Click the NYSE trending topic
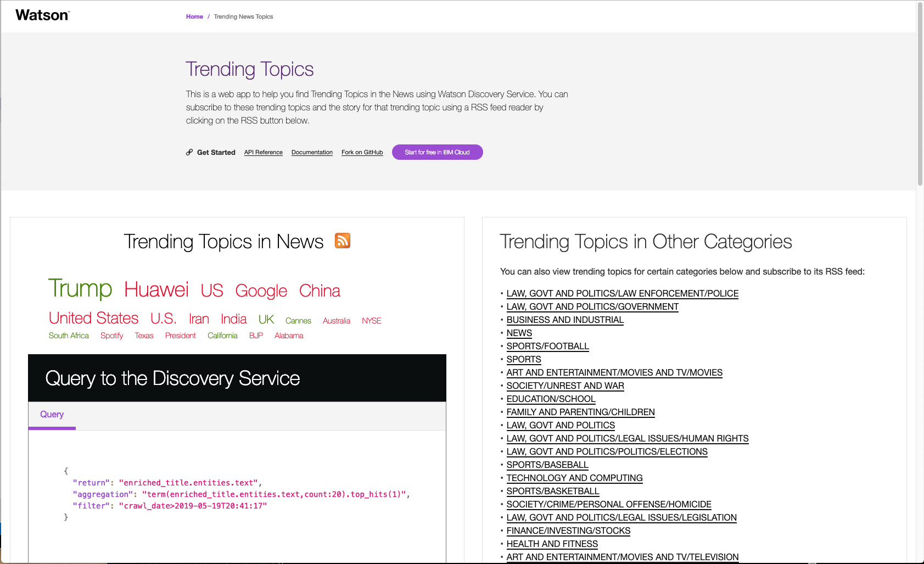 (372, 321)
